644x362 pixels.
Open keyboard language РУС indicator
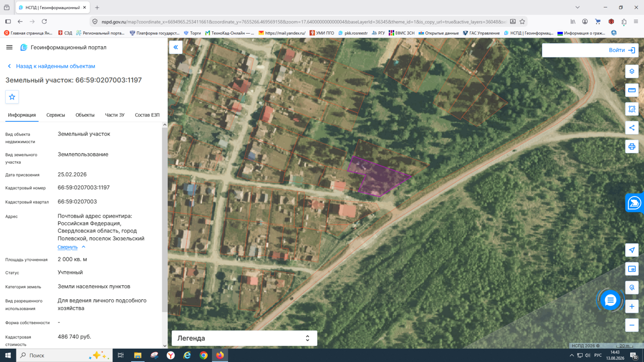598,355
